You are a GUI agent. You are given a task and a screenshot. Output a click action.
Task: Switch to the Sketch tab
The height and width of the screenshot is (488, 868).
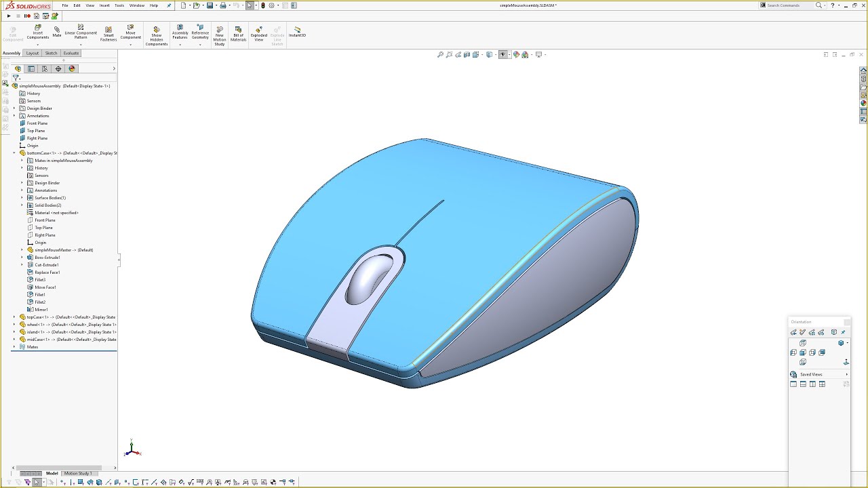[51, 53]
